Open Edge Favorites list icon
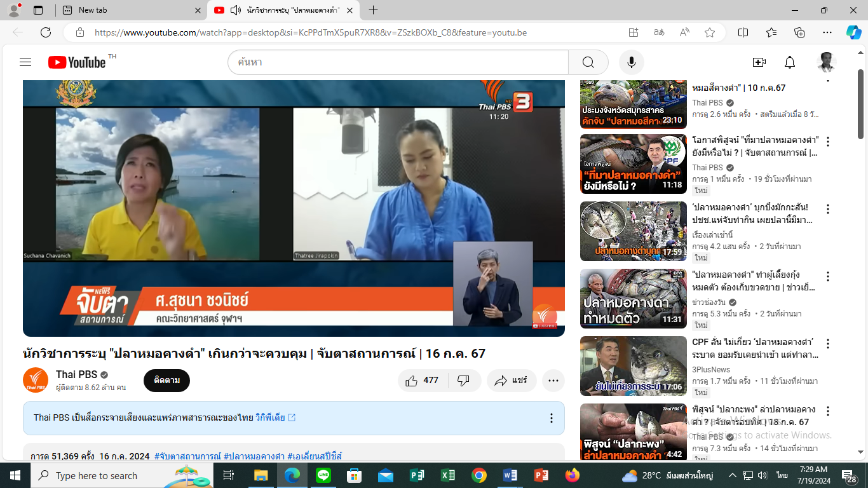Screen dimensions: 868x488 771,32
